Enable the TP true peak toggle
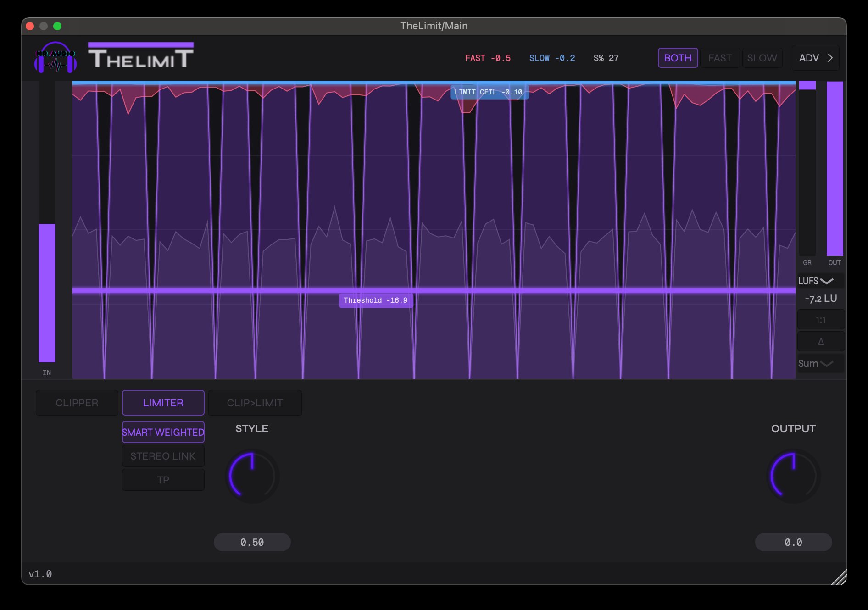Image resolution: width=868 pixels, height=610 pixels. [x=163, y=480]
